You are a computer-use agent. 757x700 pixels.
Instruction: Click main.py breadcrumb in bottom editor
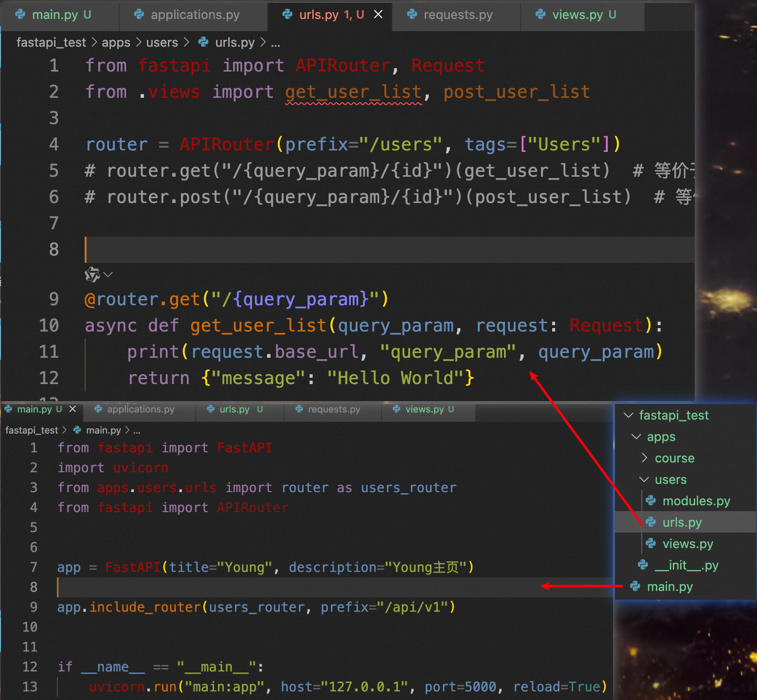pos(103,430)
